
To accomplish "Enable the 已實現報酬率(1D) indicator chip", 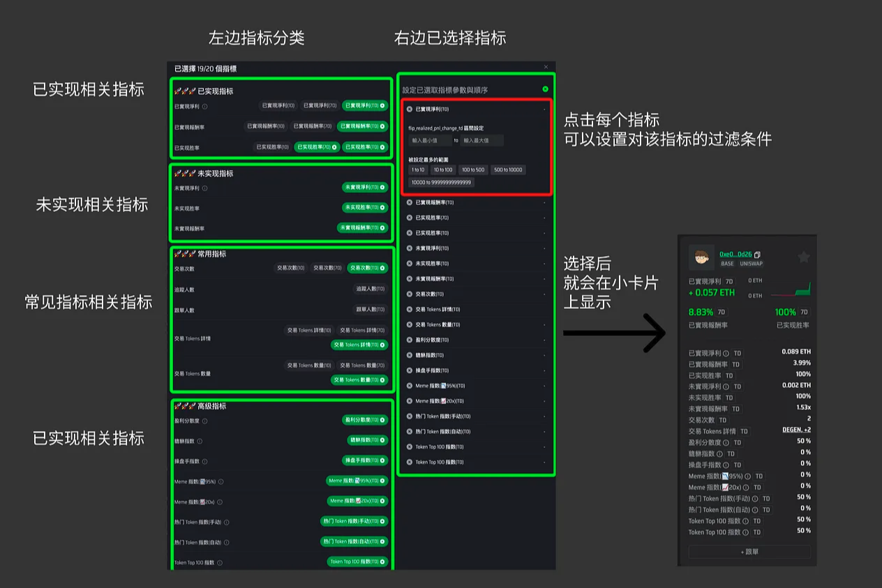I will [265, 126].
